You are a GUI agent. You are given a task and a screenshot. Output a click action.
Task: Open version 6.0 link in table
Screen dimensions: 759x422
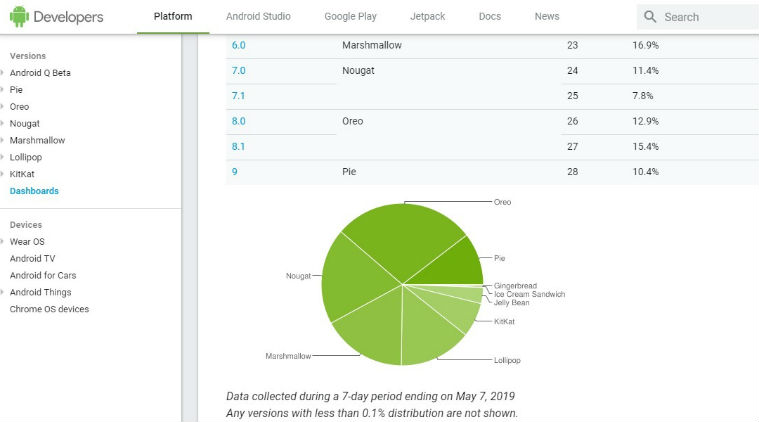click(239, 45)
